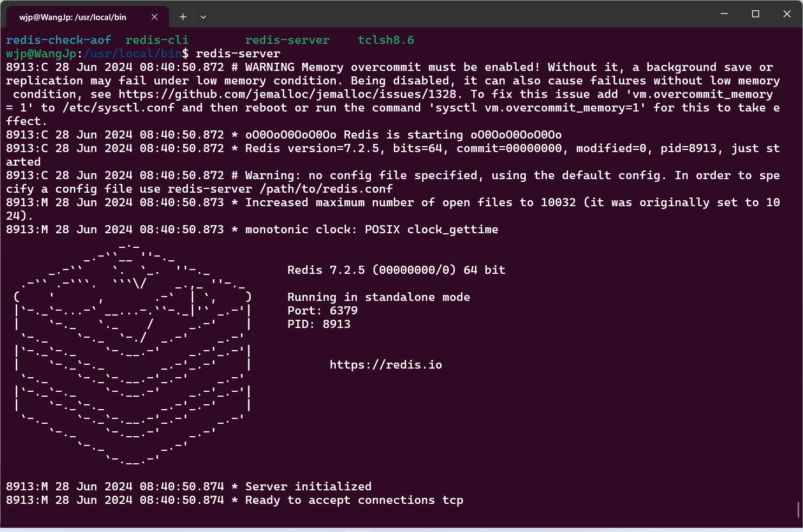
Task: Click the redis-check-aof file name
Action: 58,40
